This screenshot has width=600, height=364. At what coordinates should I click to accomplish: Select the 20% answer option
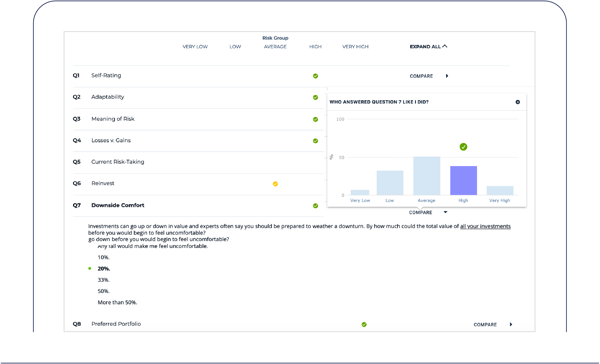[104, 269]
